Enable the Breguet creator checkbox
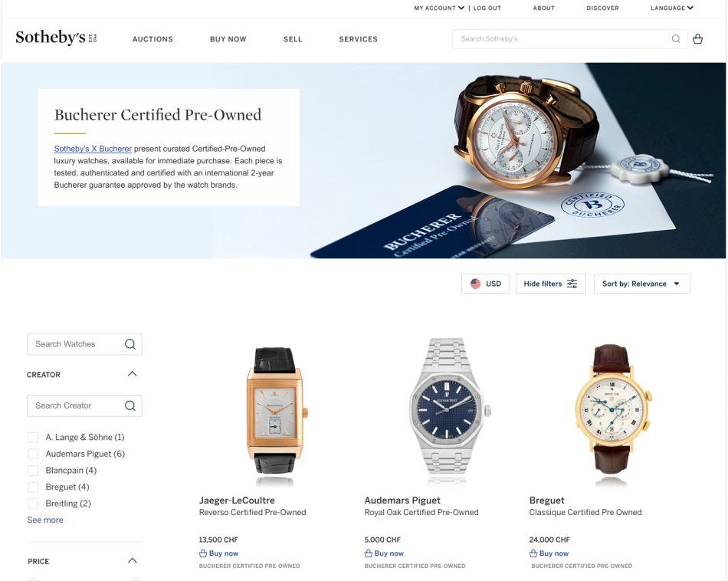The height and width of the screenshot is (581, 728). 33,487
